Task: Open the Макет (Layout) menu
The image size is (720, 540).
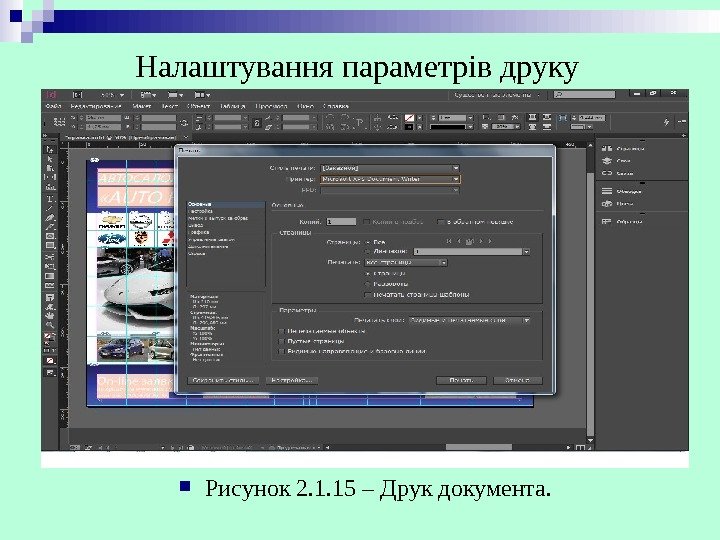Action: coord(142,106)
